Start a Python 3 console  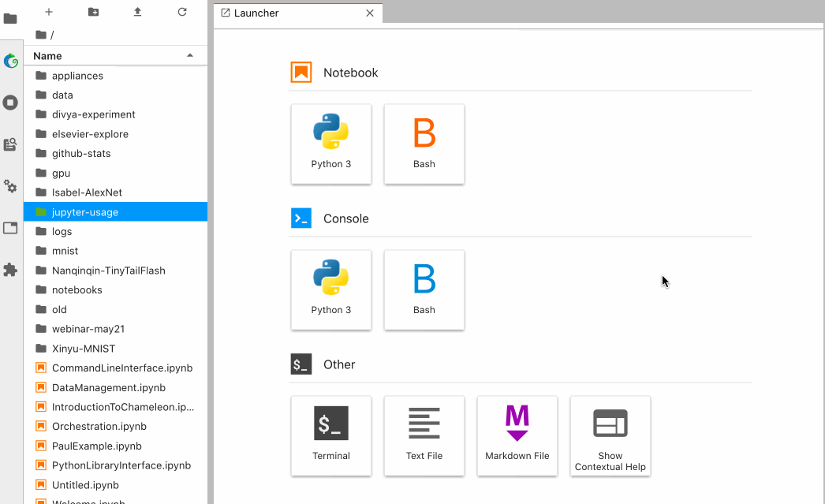(331, 290)
